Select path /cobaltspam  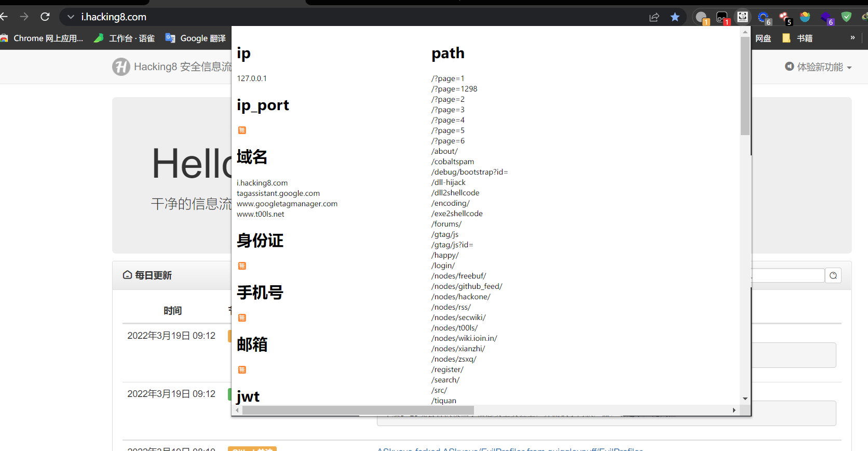click(453, 162)
